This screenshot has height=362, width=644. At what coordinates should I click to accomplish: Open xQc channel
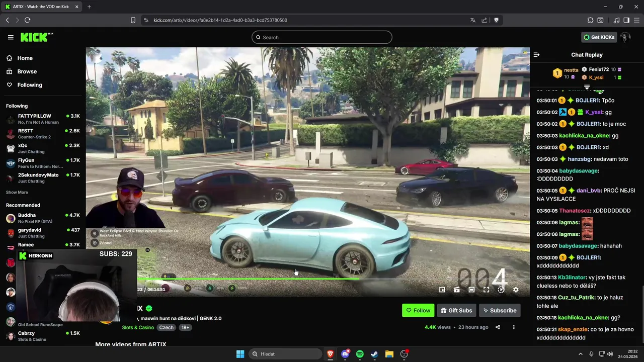tap(43, 148)
